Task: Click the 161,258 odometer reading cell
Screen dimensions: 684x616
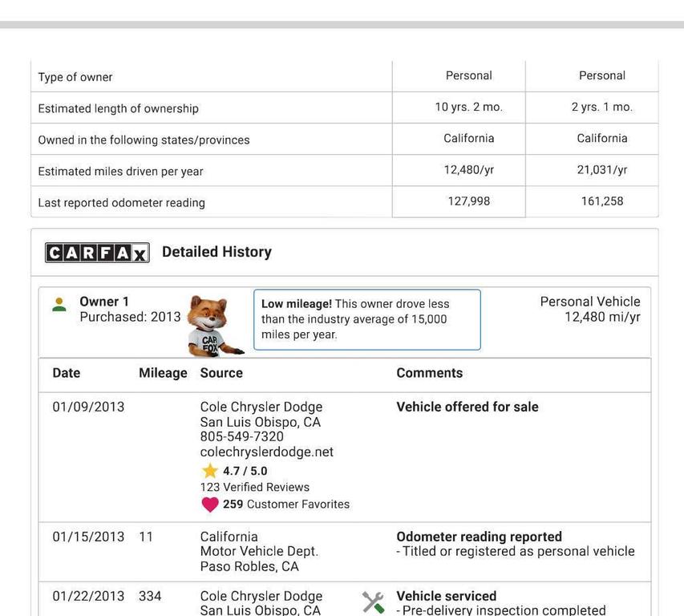Action: pyautogui.click(x=601, y=201)
